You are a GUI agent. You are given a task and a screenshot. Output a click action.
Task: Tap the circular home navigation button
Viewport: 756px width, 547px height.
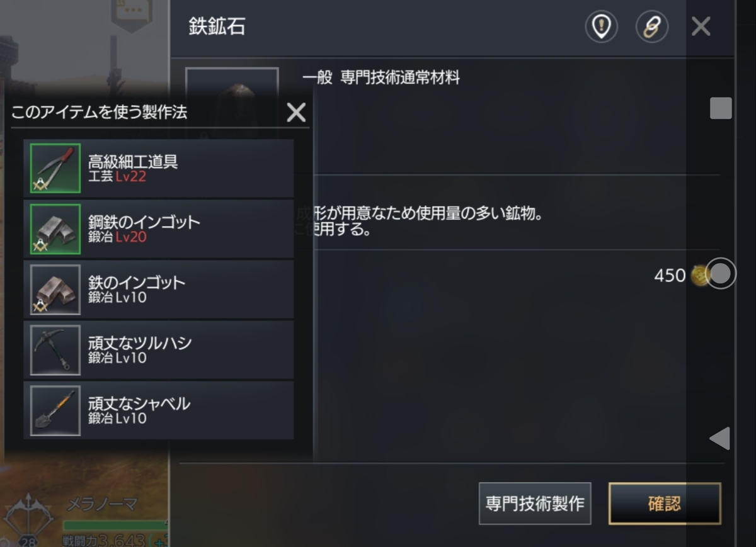coord(721,273)
